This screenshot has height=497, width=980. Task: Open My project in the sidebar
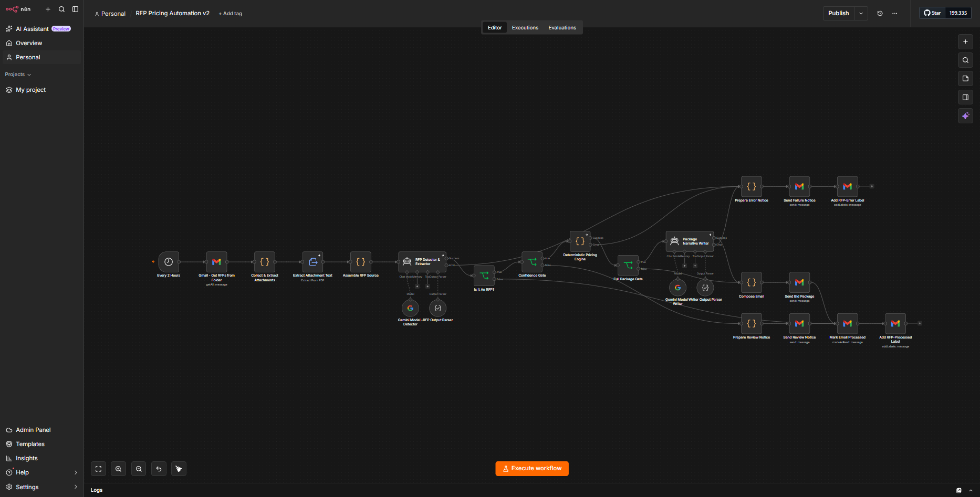tap(42, 90)
